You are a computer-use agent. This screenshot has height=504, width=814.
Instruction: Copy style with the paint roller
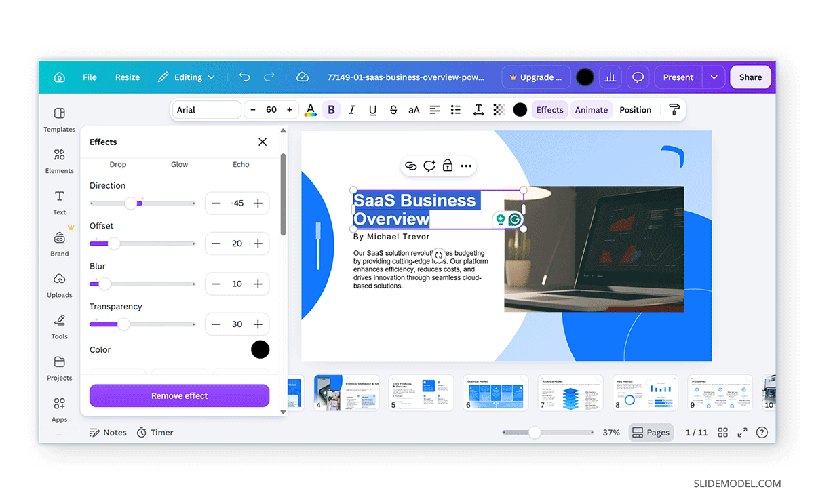[674, 110]
